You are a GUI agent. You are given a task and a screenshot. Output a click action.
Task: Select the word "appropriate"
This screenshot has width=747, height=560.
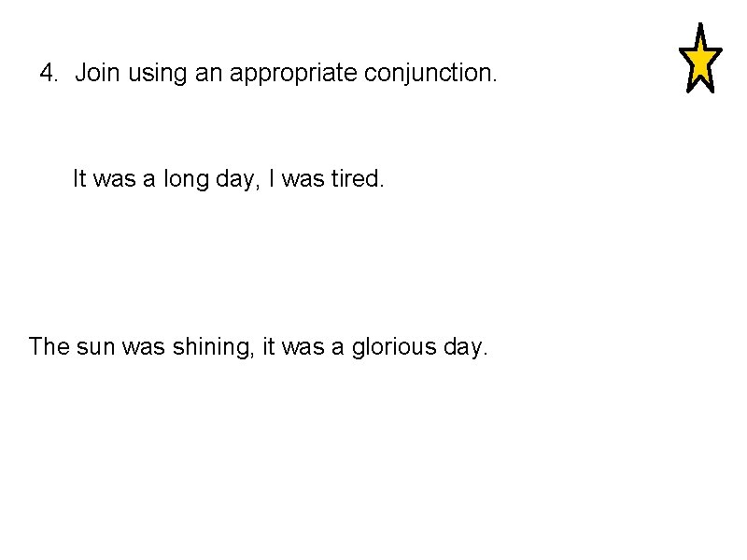[293, 75]
